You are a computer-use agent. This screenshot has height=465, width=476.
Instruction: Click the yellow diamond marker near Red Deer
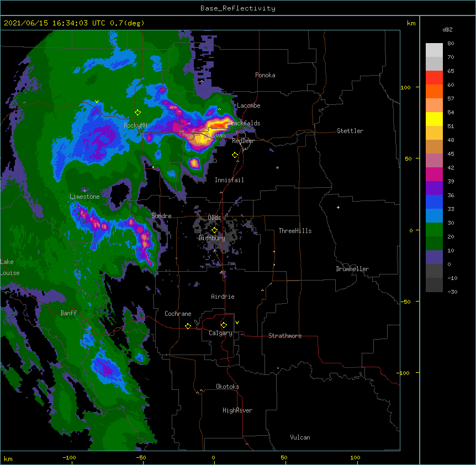235,155
